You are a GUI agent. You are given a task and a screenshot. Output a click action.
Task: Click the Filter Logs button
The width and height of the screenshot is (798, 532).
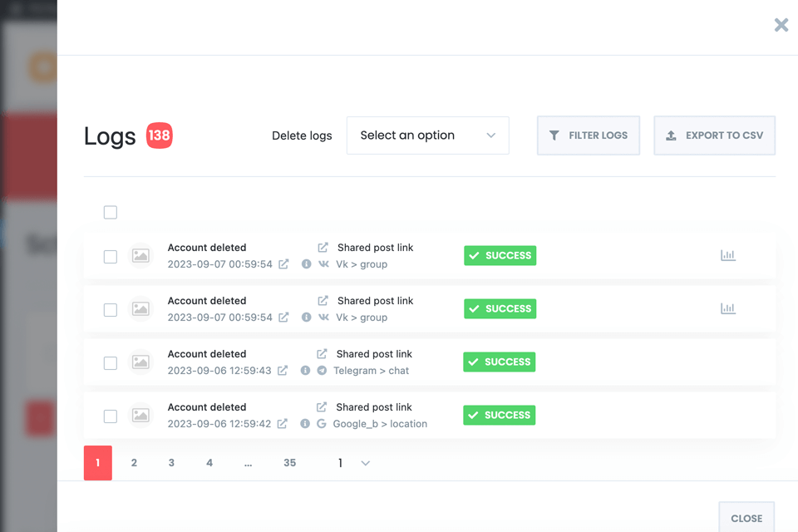coord(589,135)
